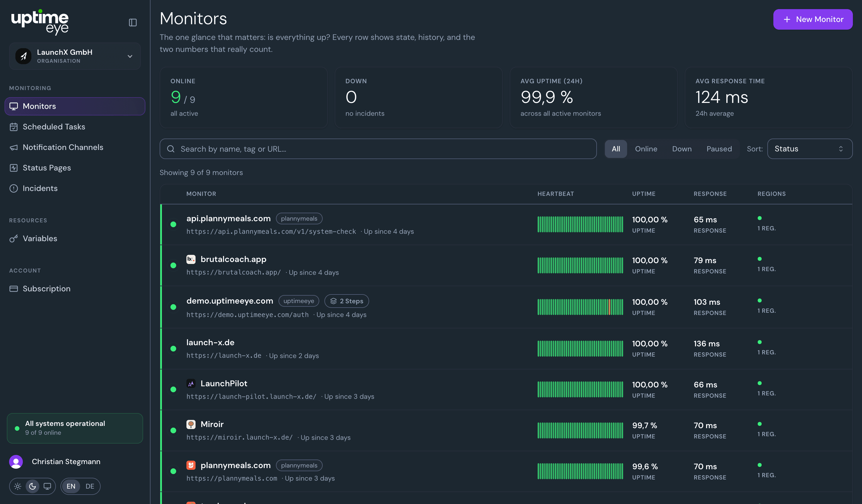
Task: Click the uptimeeye tag badge
Action: (299, 301)
